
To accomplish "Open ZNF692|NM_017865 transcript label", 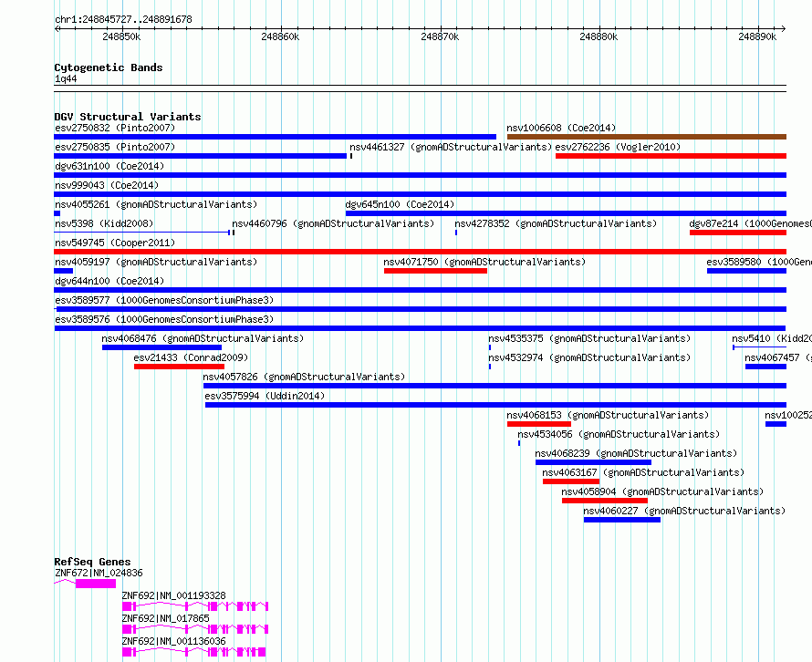I will coord(165,618).
